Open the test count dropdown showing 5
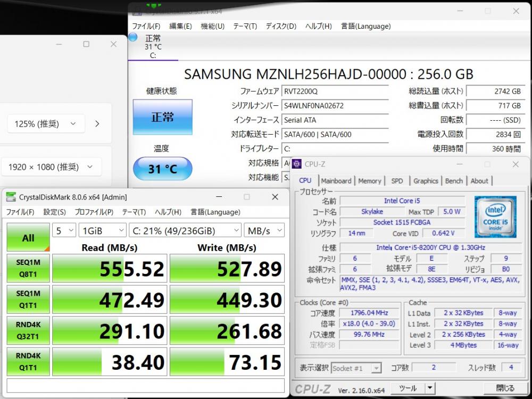Viewport: 532px width, 399px height. pos(64,230)
